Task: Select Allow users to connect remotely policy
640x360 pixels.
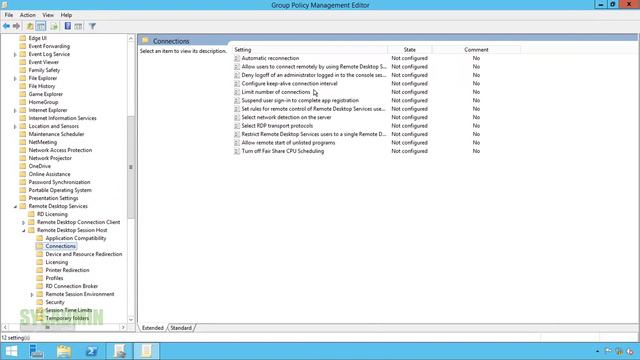Action: click(314, 67)
